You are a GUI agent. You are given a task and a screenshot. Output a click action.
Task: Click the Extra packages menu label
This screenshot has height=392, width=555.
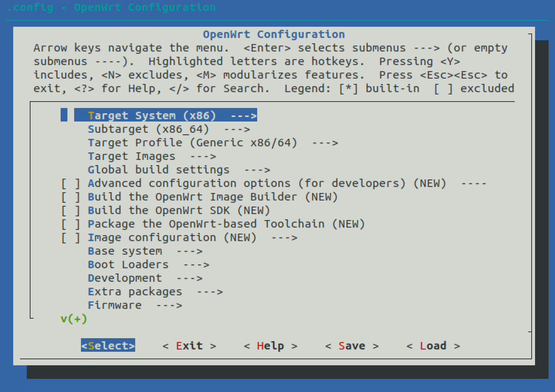135,292
